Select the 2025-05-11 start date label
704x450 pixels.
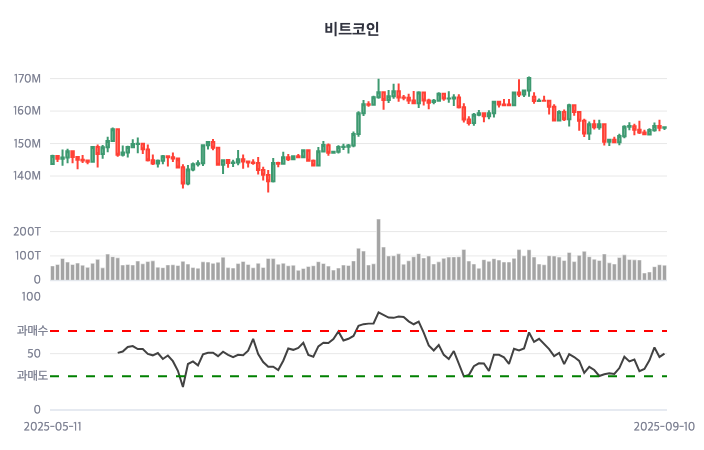(x=53, y=425)
